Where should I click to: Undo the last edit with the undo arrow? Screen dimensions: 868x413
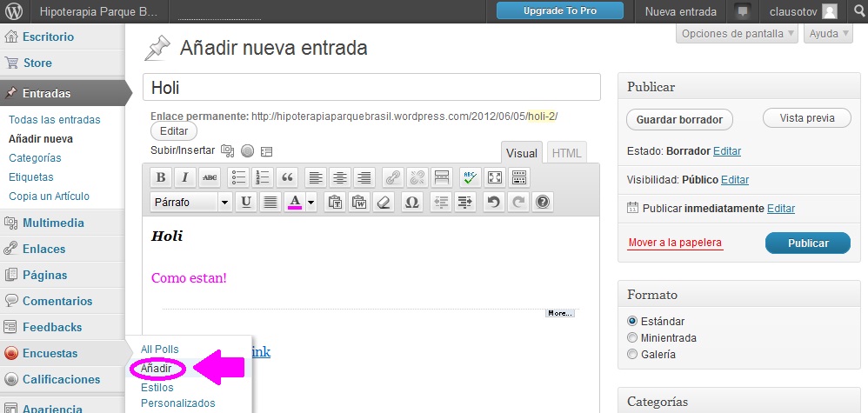tap(494, 202)
